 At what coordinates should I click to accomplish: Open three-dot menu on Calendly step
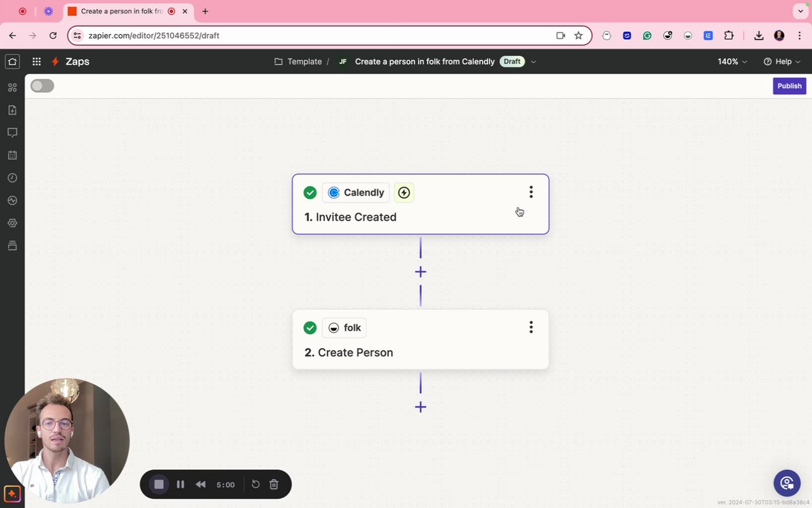coord(531,192)
